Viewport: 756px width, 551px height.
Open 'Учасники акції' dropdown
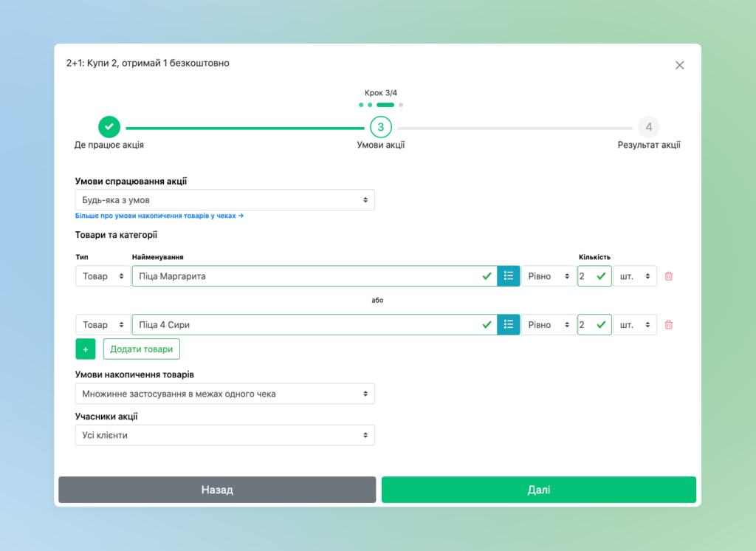click(x=224, y=435)
